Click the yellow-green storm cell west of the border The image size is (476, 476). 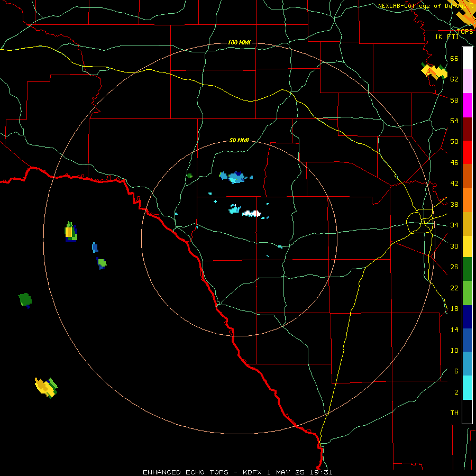pyautogui.click(x=71, y=232)
